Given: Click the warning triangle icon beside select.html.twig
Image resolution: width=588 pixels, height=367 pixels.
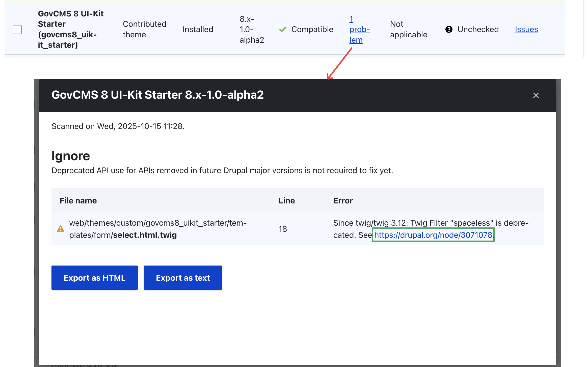Looking at the screenshot, I should point(61,229).
